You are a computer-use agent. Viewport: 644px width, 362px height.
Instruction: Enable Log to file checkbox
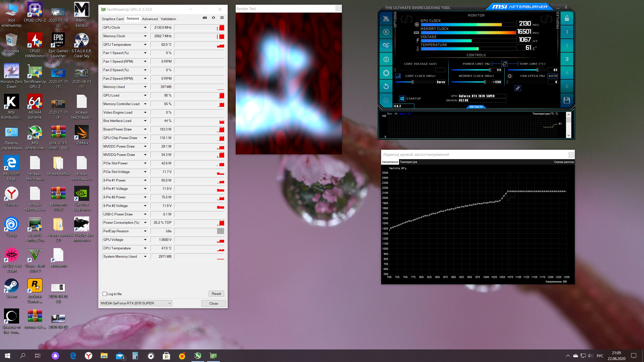105,294
